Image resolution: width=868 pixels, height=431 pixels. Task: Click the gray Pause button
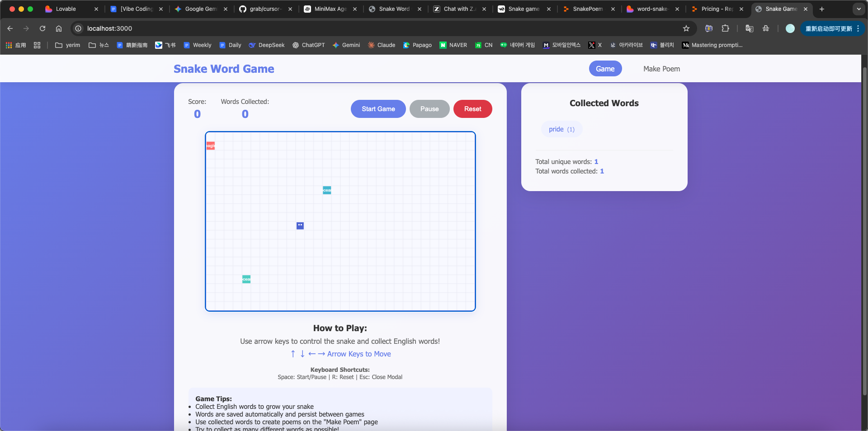429,109
